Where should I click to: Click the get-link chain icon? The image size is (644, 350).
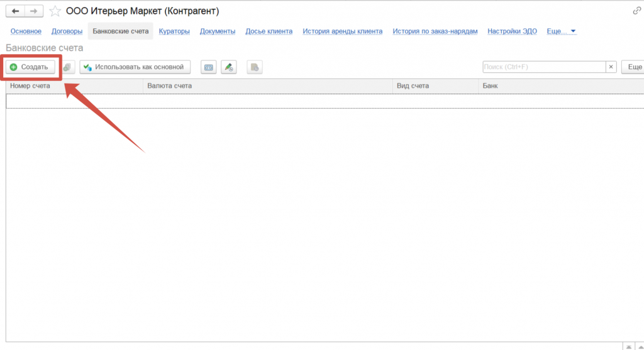point(637,11)
